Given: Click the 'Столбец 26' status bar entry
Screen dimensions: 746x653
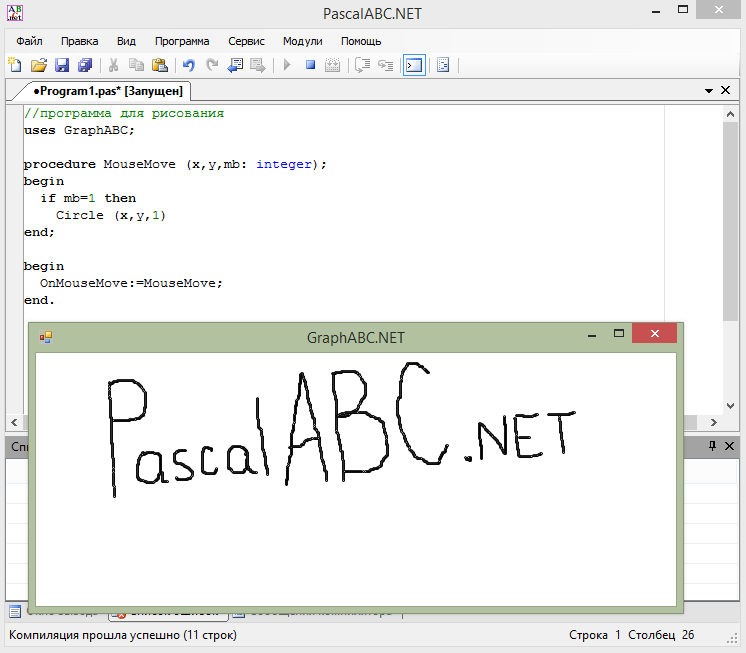Looking at the screenshot, I should (661, 635).
